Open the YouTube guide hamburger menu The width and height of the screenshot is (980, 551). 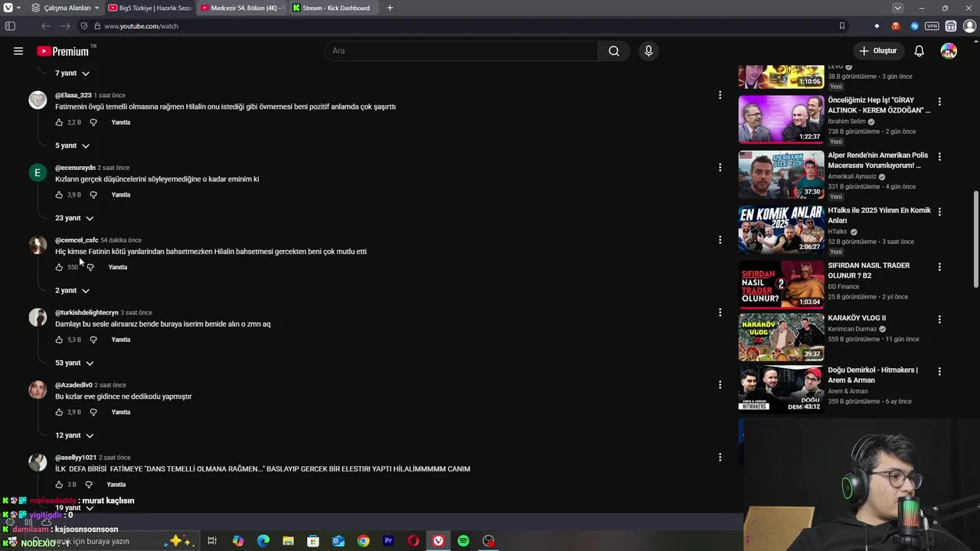(x=18, y=51)
